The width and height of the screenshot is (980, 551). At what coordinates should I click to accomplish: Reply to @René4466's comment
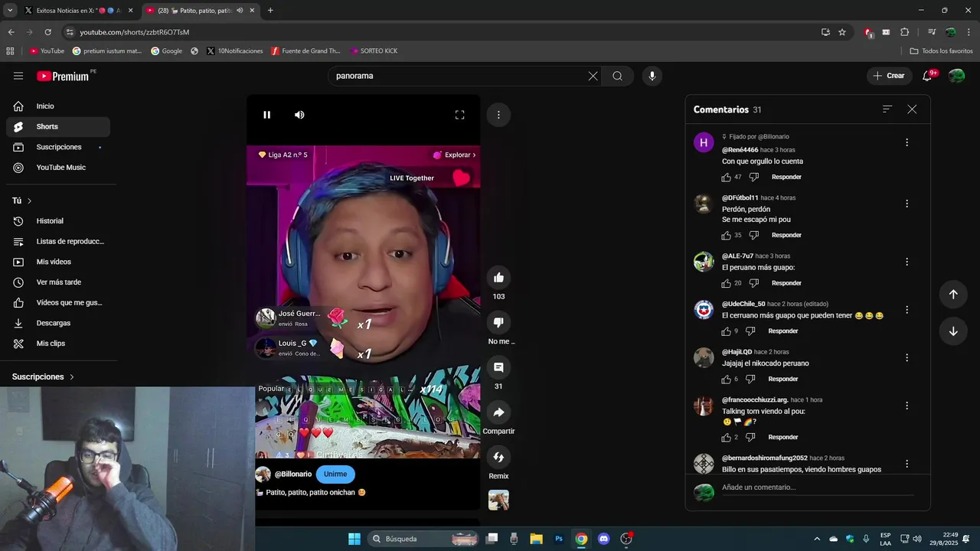(x=786, y=177)
